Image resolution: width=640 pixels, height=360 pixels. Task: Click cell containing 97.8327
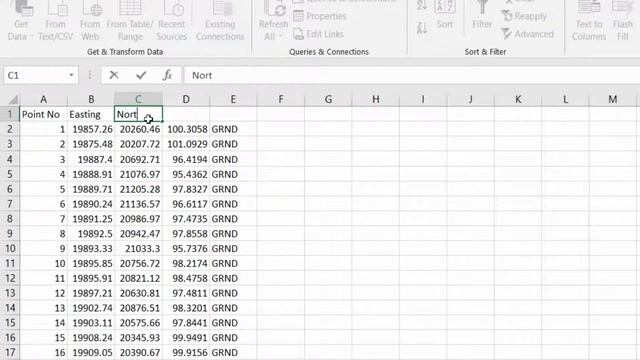[x=186, y=189]
